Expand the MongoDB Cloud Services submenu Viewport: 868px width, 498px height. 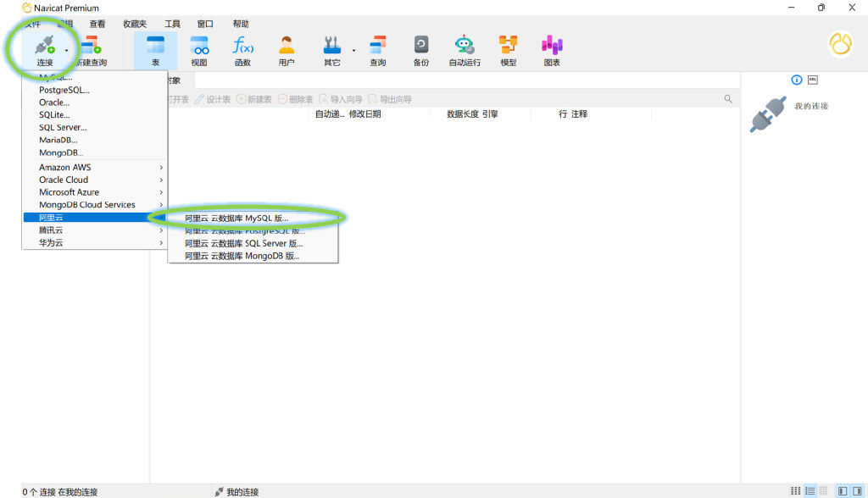coord(95,205)
